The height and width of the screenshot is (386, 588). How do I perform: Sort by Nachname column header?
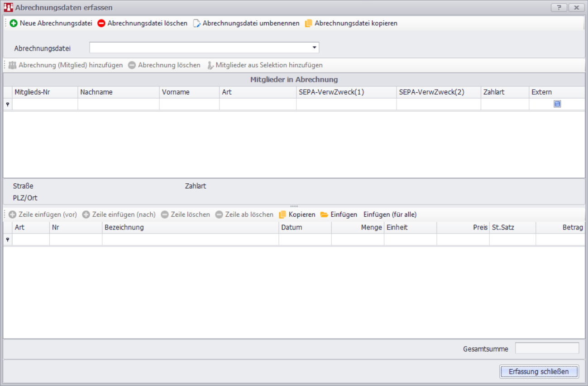[118, 92]
